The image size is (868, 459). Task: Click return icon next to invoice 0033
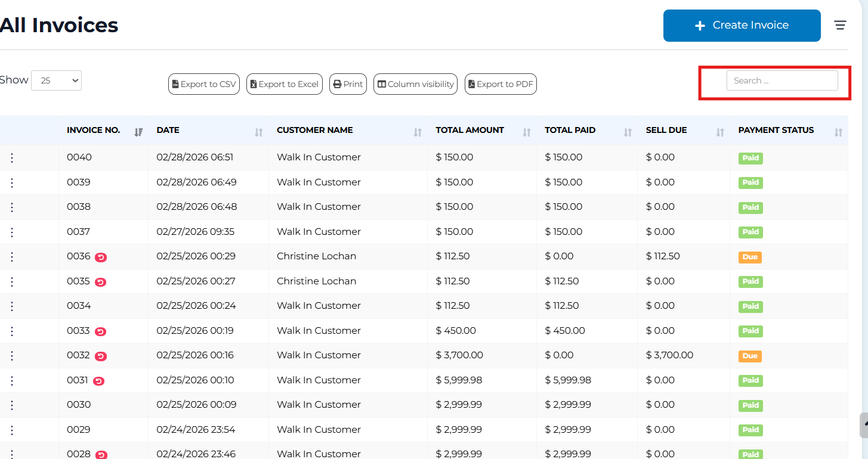coord(101,331)
